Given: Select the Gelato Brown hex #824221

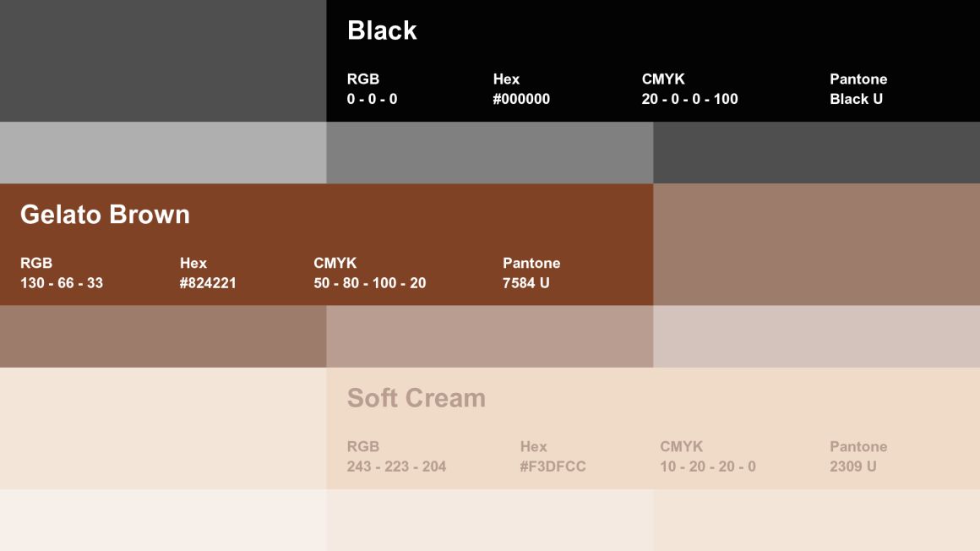Looking at the screenshot, I should [208, 283].
